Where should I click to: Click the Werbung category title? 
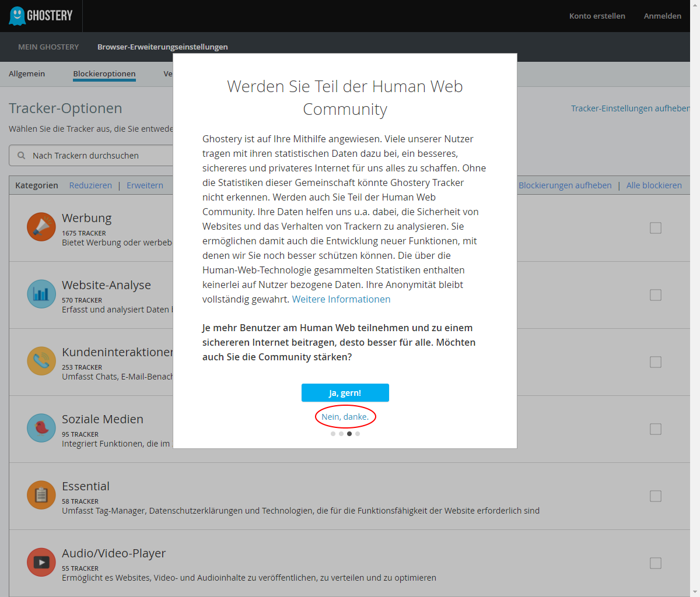pyautogui.click(x=87, y=218)
